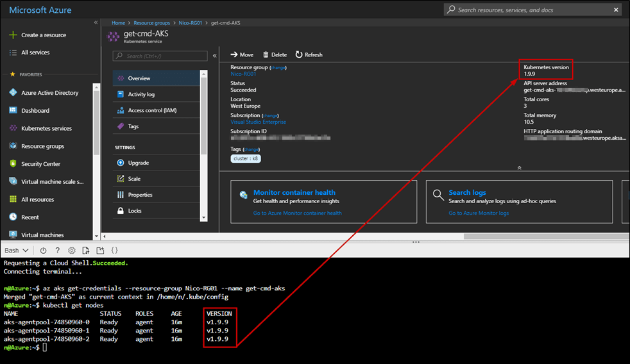Open Cloud Shell settings gear icon
Image resolution: width=630 pixels, height=364 pixels.
point(71,251)
